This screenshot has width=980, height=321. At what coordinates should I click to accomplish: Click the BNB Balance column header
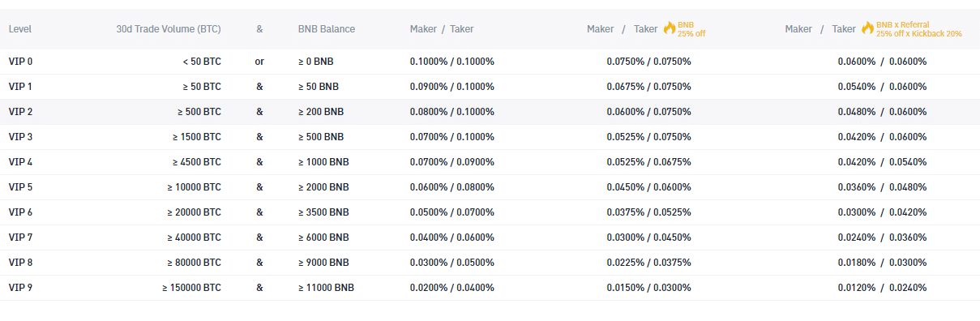[x=327, y=29]
